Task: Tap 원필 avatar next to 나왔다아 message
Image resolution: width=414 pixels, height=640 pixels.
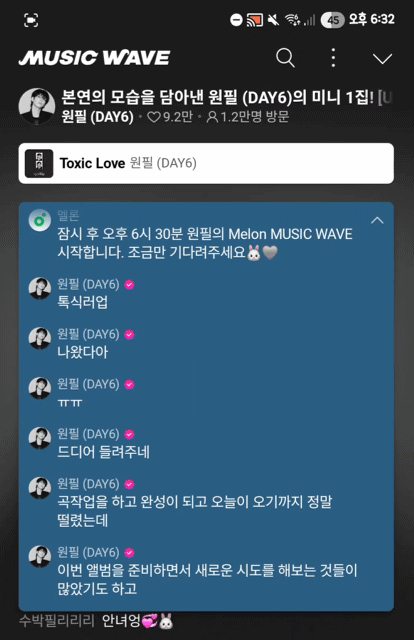Action: 40,338
